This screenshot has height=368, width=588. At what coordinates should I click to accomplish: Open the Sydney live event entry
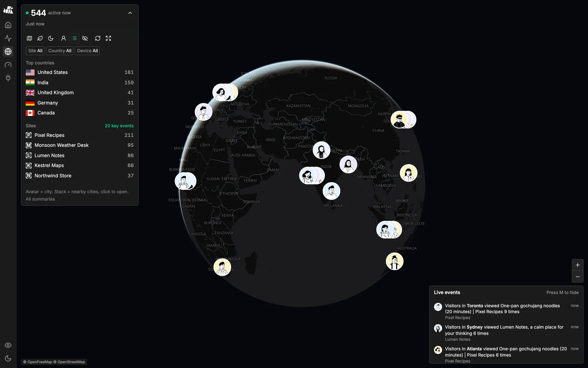coord(506,333)
